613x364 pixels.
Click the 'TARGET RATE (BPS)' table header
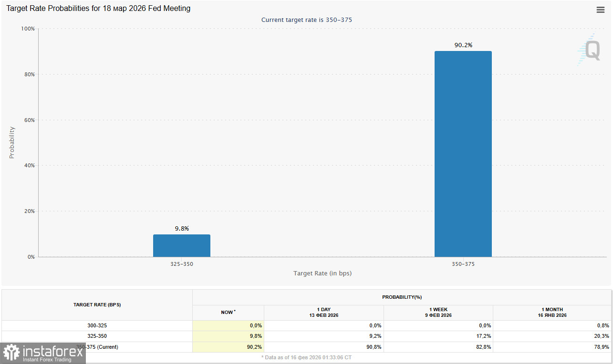[97, 305]
